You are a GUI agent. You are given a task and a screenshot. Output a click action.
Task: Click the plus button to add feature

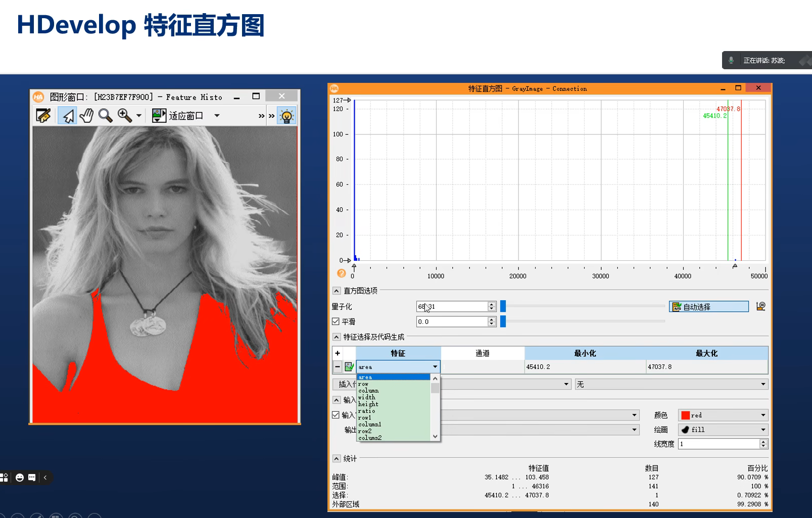337,353
